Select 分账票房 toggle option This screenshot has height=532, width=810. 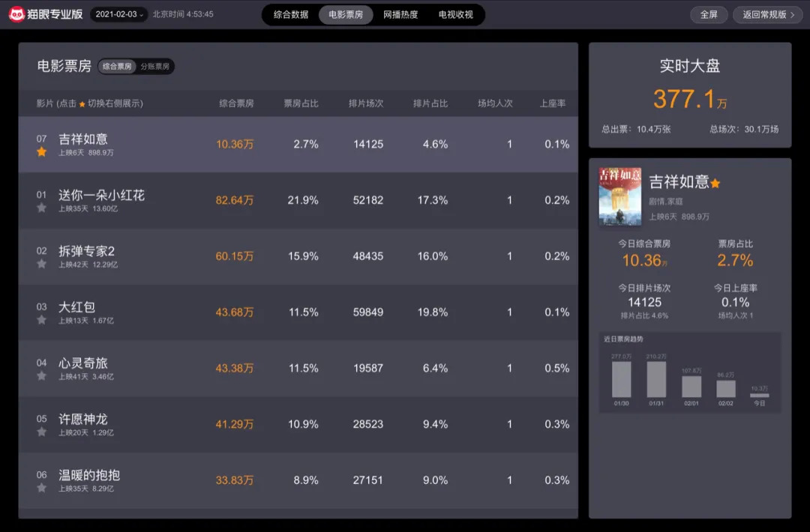[155, 67]
